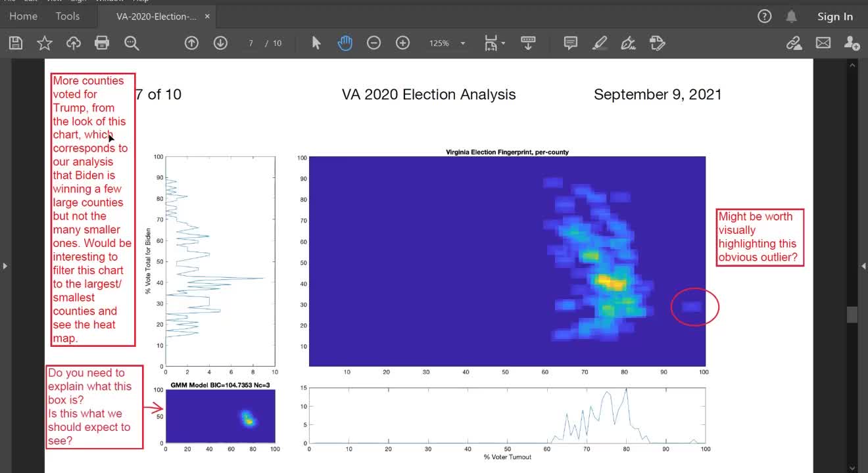
Task: Zoom out with minus button
Action: [x=374, y=43]
